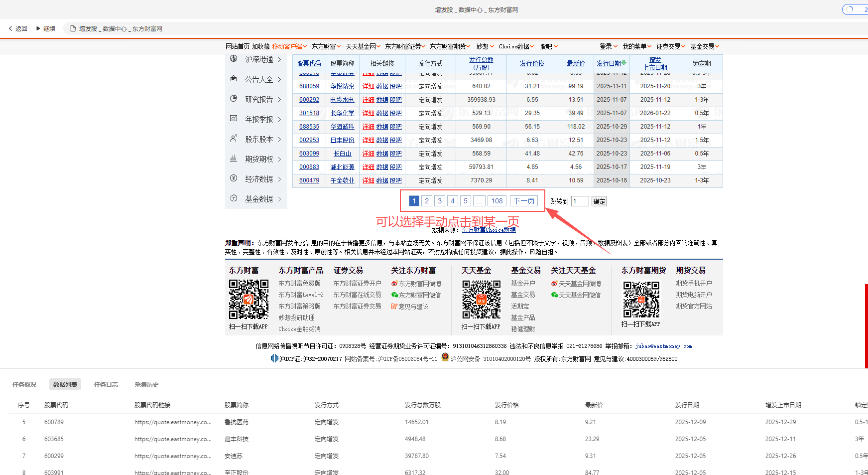Open 天天基金网微信 WeChat icon link

(554, 295)
